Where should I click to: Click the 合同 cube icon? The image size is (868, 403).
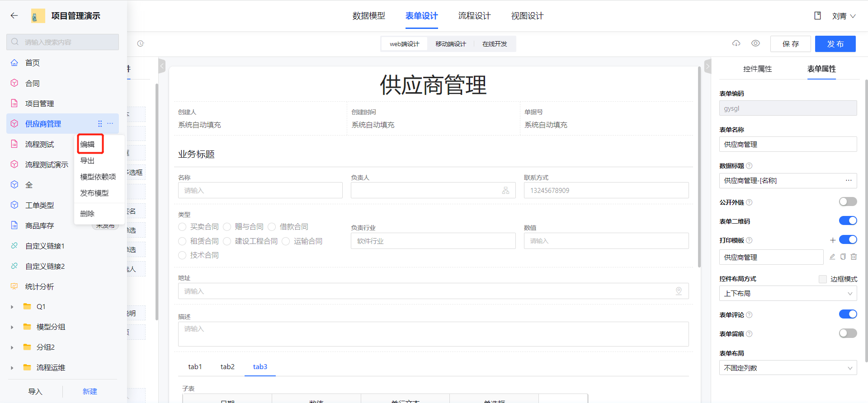tap(14, 83)
